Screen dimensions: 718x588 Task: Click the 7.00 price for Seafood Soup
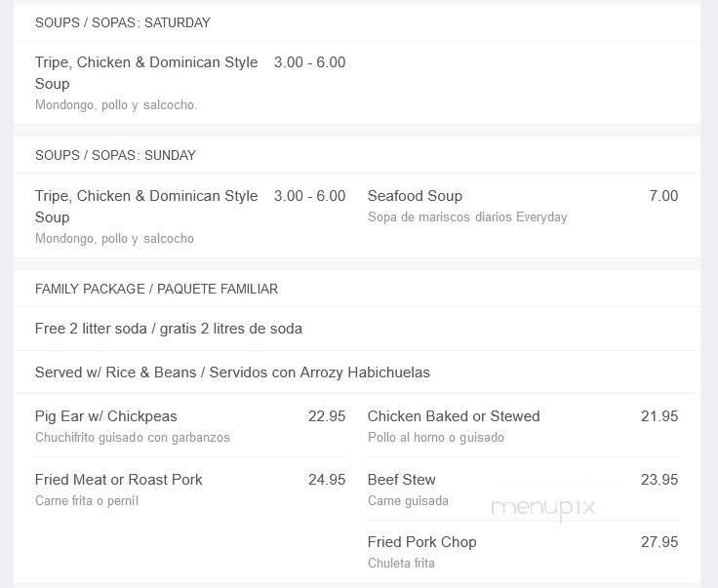tap(663, 196)
